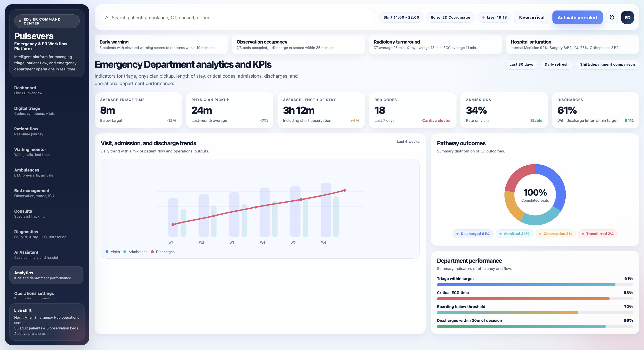Click Admitted 34% legend pill
The height and width of the screenshot is (350, 644).
[514, 234]
